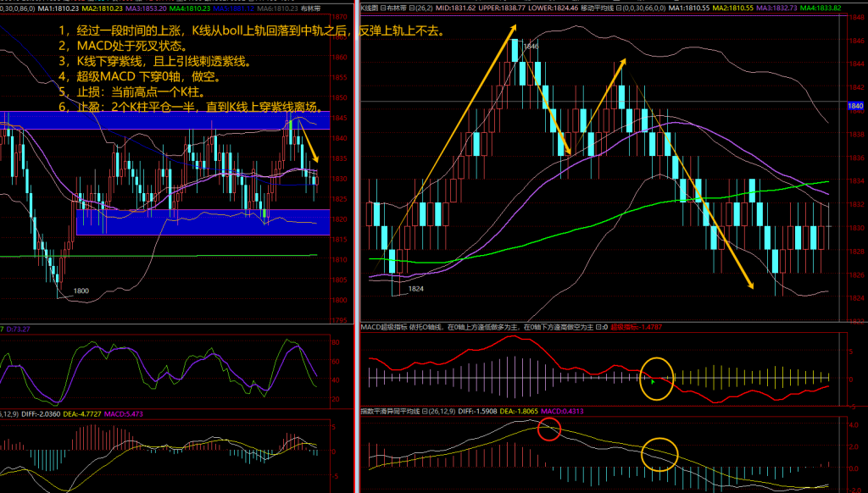Select the 指数平滑异同平均线 indicator title
Viewport: 868px width, 493px height.
390,411
